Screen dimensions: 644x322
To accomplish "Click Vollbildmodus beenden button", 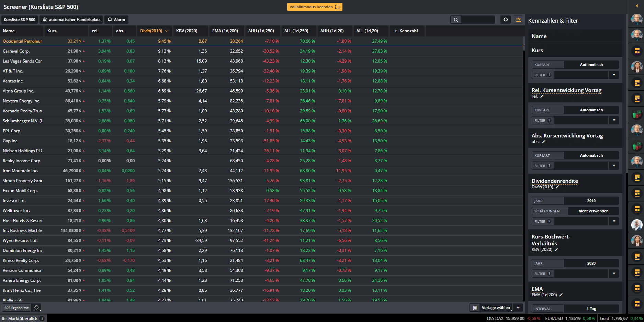I will coord(315,7).
